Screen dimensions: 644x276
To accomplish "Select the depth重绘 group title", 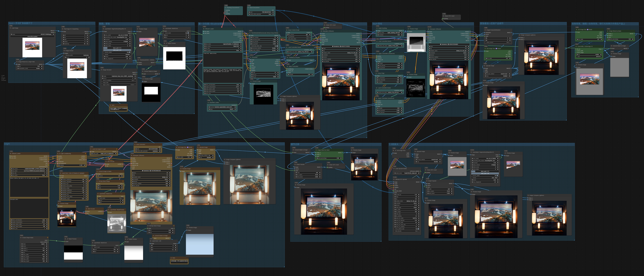I will tap(377, 24).
